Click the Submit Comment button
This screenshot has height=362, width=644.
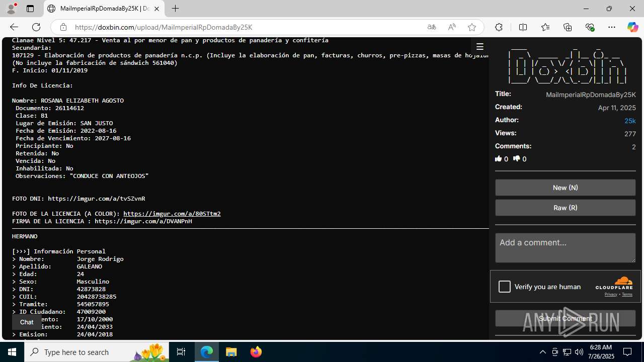tap(566, 318)
